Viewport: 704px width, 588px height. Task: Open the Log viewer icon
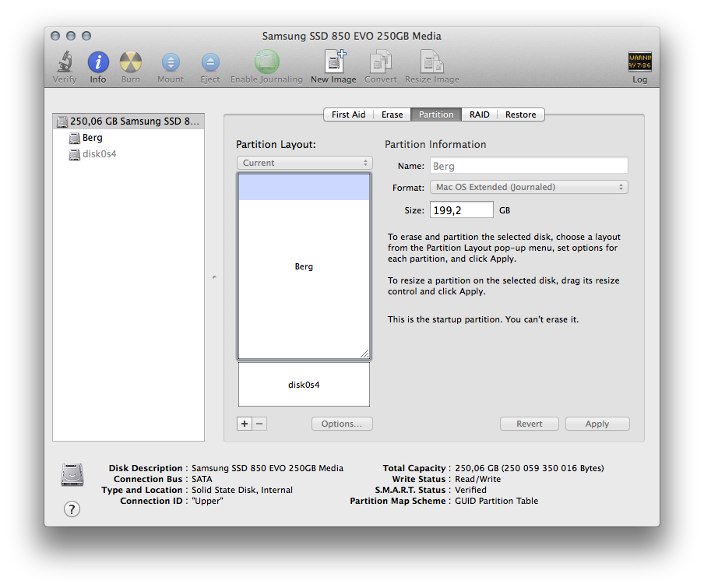(640, 62)
